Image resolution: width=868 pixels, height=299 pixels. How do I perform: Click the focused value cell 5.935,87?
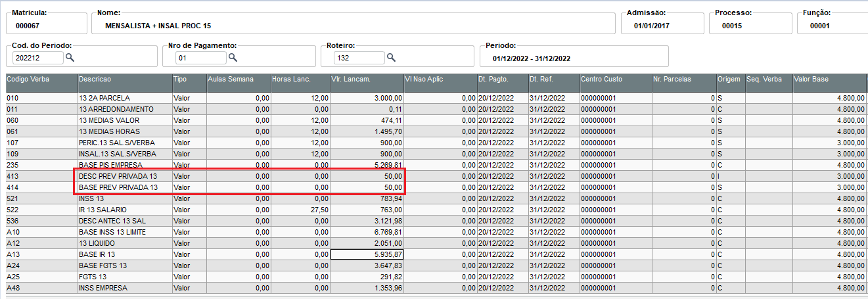367,254
